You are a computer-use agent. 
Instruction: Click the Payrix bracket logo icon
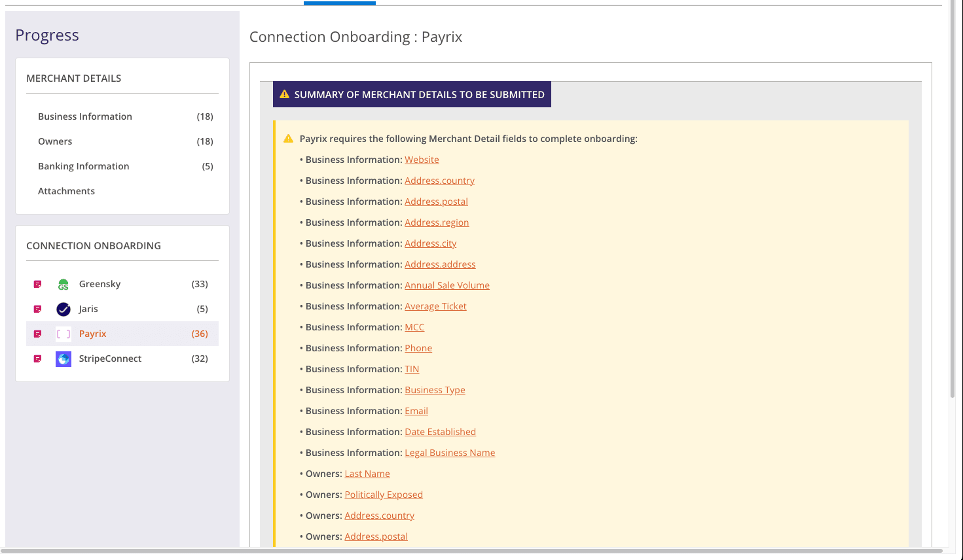pos(64,334)
